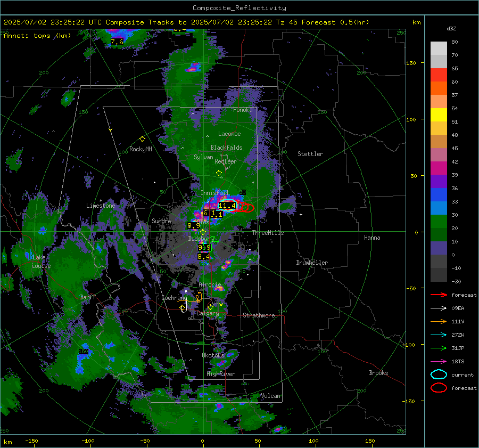
Task: Click the Sundre town label
Action: click(x=161, y=221)
